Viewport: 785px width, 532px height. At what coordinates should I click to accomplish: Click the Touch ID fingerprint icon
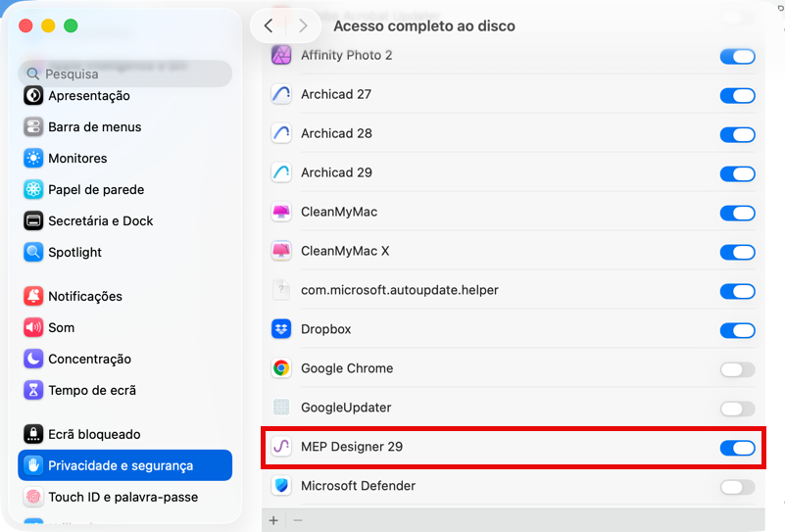[33, 497]
